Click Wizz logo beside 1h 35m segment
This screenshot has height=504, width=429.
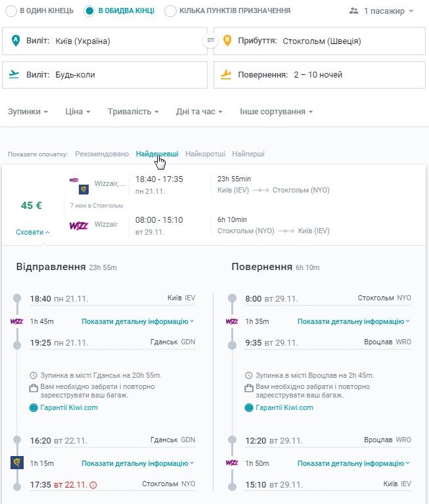[x=232, y=321]
